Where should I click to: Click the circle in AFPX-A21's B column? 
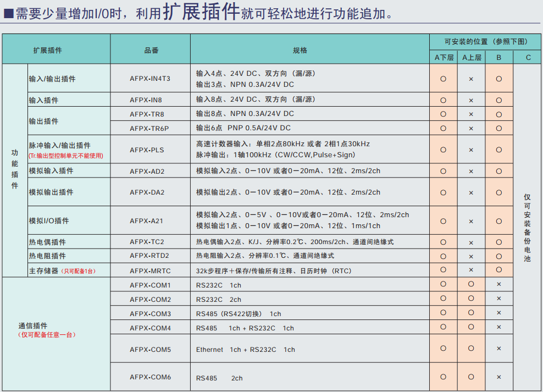point(499,221)
